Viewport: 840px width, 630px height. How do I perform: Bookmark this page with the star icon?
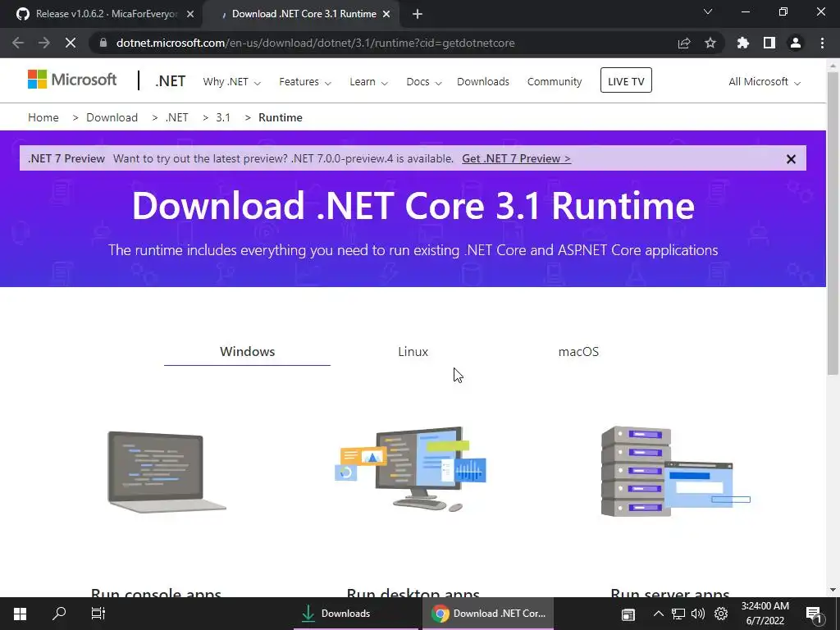click(710, 43)
